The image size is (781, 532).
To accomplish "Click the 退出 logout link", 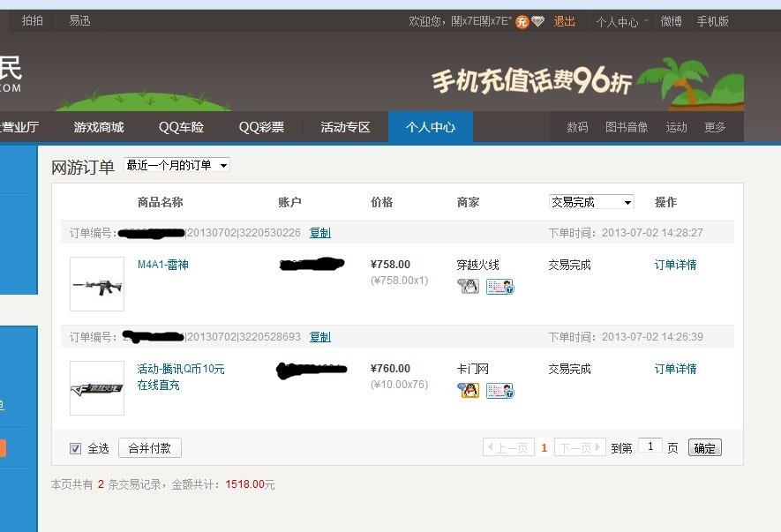I will click(564, 21).
